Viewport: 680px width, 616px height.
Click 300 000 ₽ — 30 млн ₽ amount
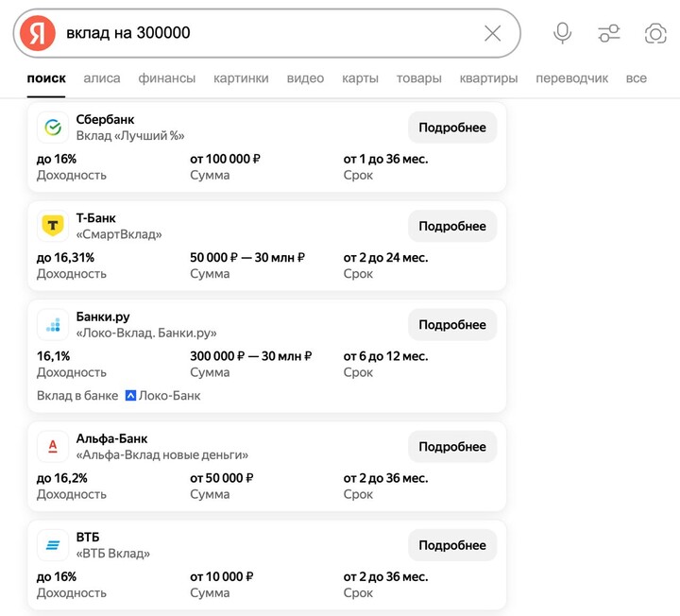[250, 356]
